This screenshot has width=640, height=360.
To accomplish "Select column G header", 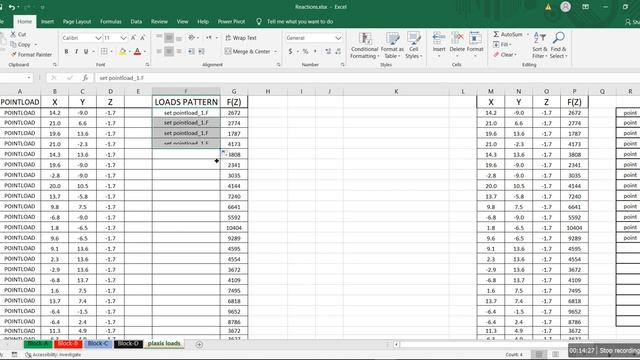I will [234, 91].
